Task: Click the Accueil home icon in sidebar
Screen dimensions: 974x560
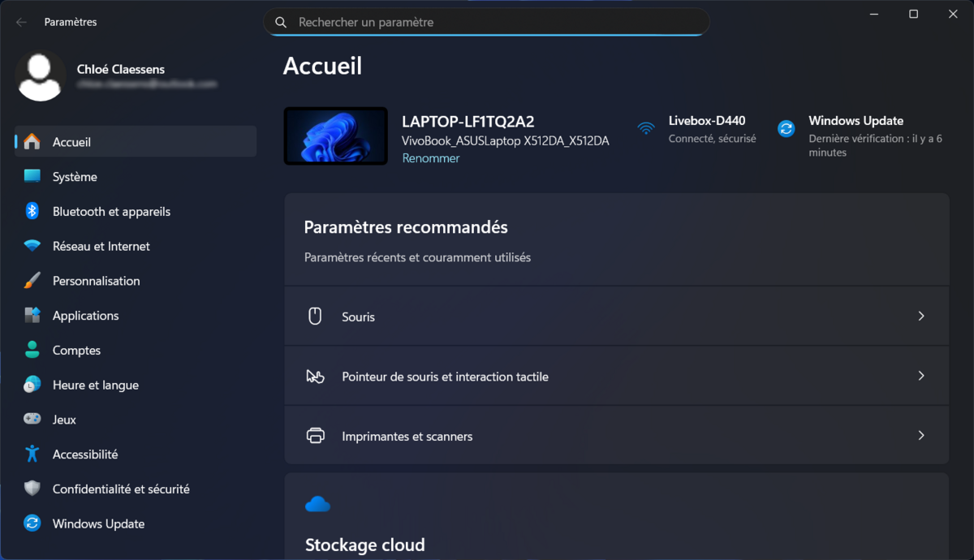Action: click(x=32, y=141)
